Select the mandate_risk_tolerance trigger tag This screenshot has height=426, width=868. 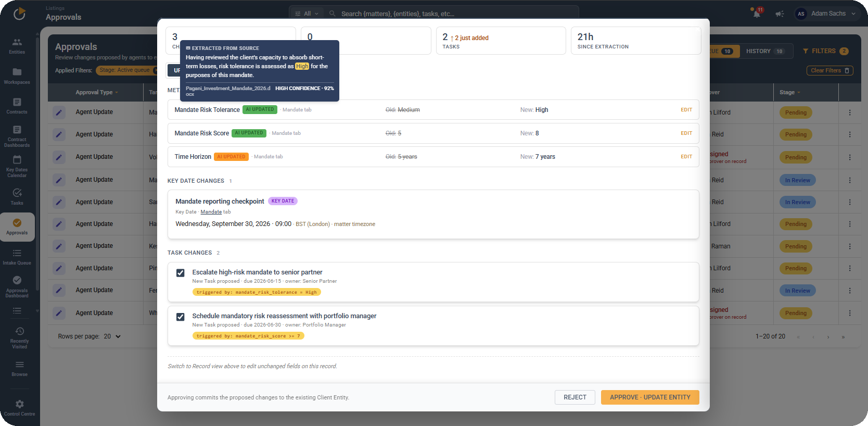[x=257, y=292]
